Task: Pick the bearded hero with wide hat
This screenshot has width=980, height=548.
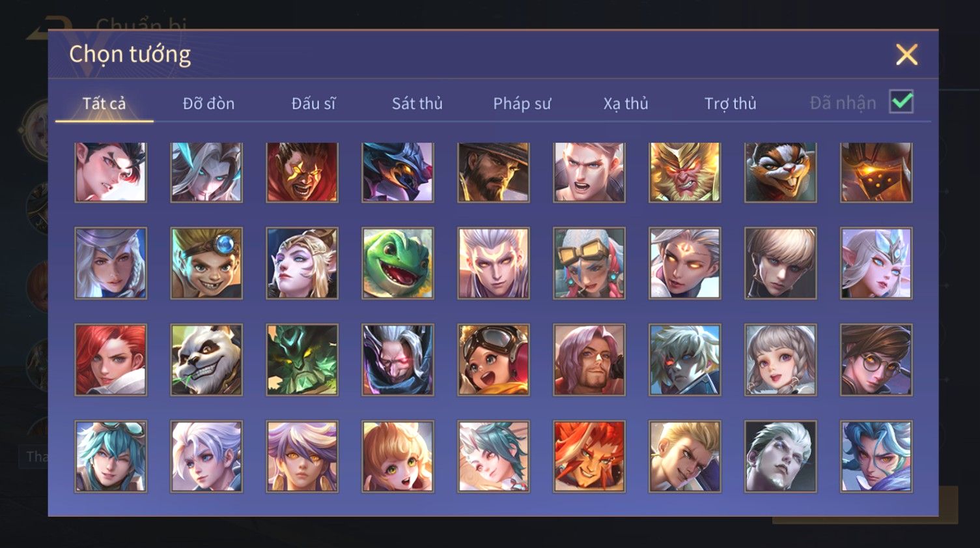Action: [494, 172]
